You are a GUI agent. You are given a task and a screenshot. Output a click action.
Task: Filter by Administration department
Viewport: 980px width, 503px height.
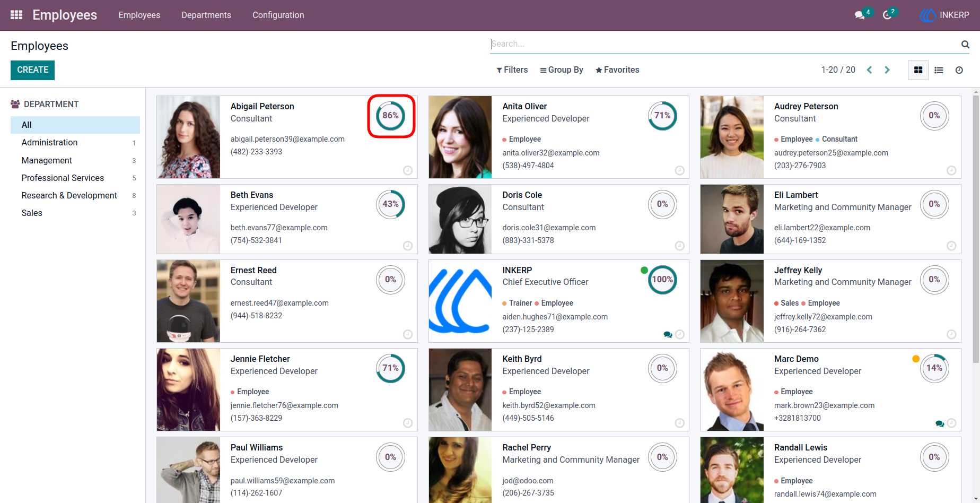(x=75, y=143)
